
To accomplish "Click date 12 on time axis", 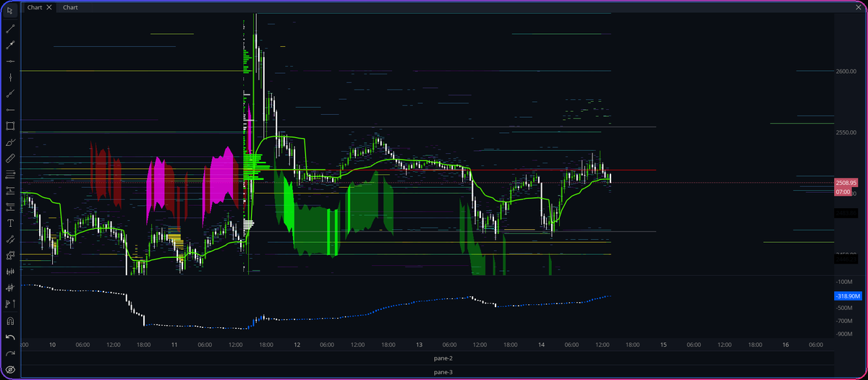I will (x=297, y=345).
